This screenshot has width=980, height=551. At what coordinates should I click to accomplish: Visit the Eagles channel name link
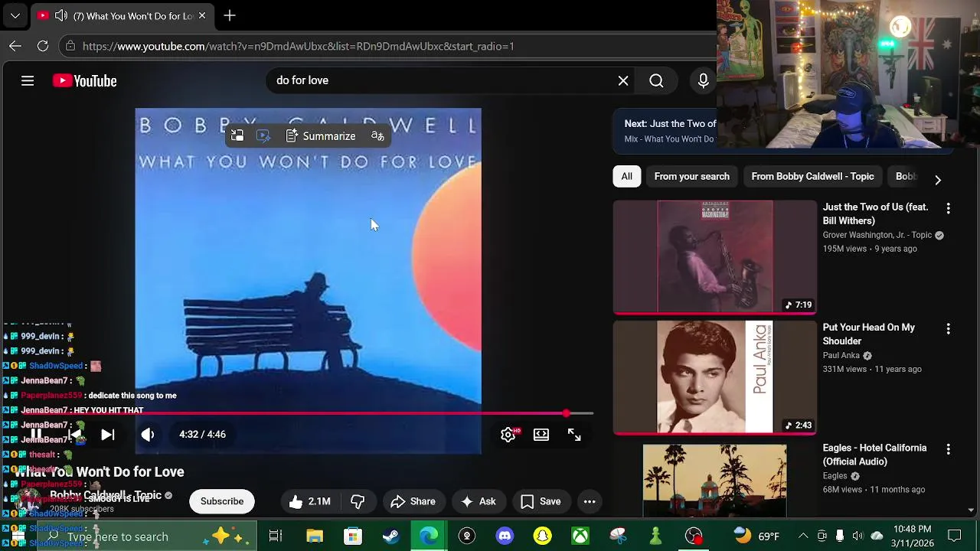(835, 476)
